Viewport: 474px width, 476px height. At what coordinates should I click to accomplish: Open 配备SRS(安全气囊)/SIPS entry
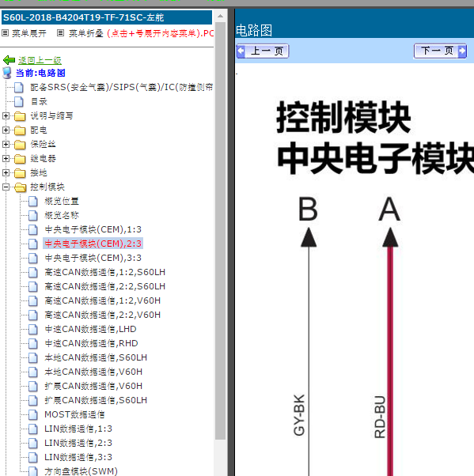[x=122, y=88]
